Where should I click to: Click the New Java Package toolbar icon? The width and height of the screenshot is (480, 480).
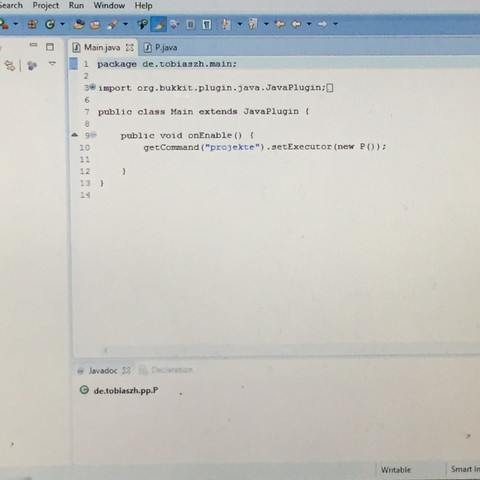coord(32,24)
